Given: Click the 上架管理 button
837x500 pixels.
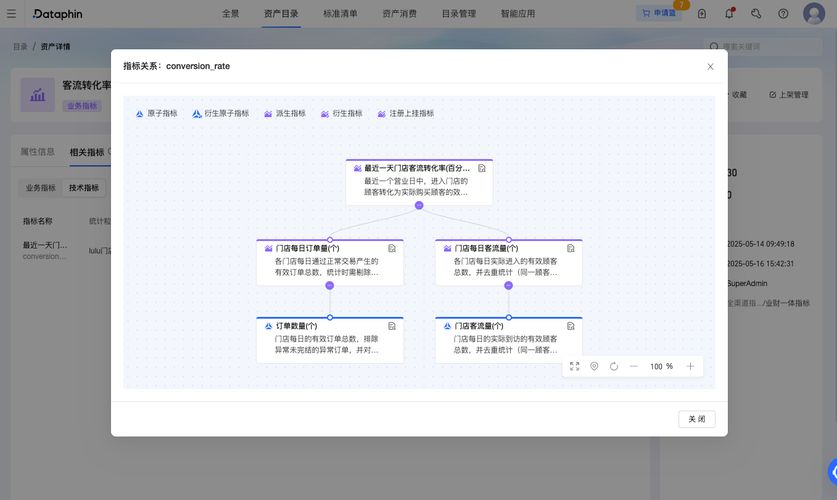Looking at the screenshot, I should click(788, 95).
